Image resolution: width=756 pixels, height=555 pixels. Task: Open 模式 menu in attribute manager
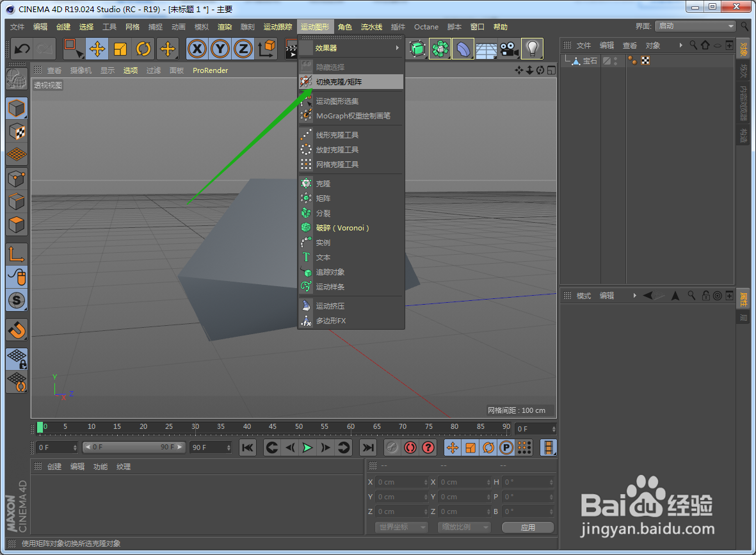click(x=583, y=296)
